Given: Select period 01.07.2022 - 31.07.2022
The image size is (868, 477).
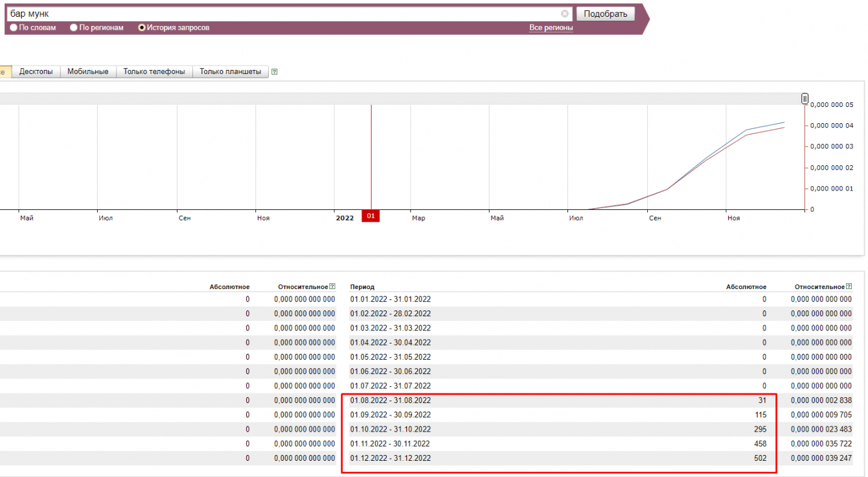Looking at the screenshot, I should pos(391,386).
